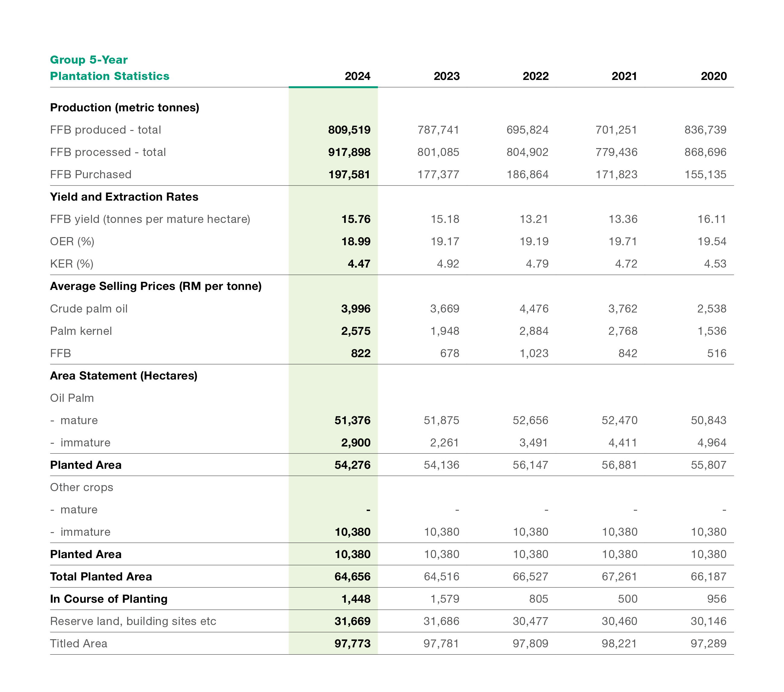Screen dimensions: 784x692
Task: Click the Average Selling Prices heading
Action: (x=155, y=286)
